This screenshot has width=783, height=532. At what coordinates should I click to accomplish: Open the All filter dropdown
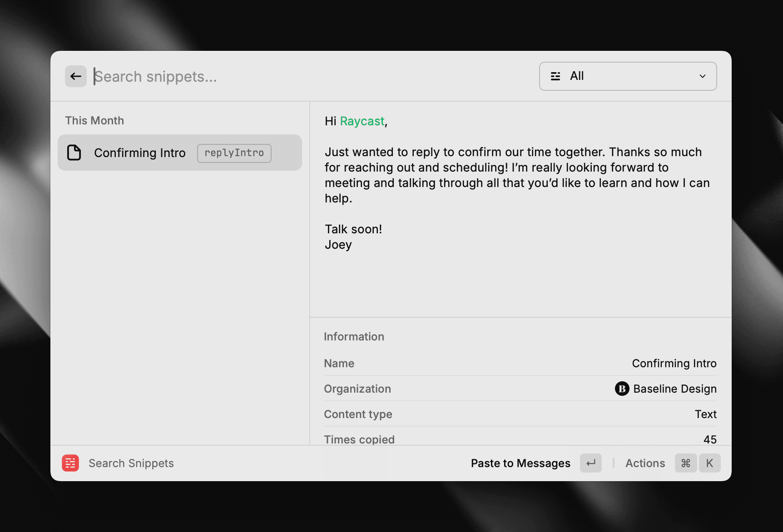click(x=628, y=76)
